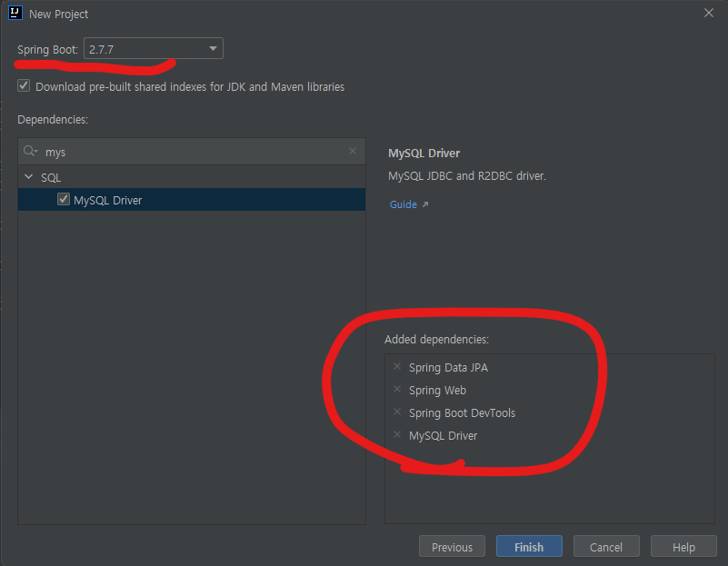
Task: Remove Spring Data JPA from added dependencies
Action: click(x=397, y=366)
